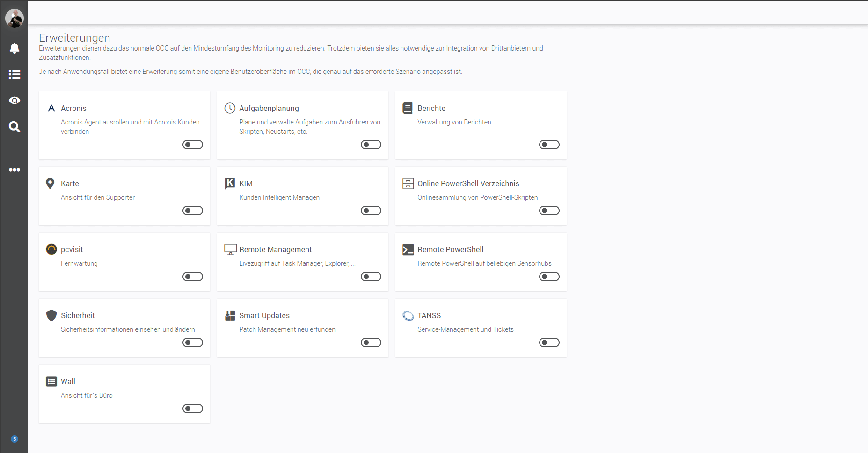The width and height of the screenshot is (868, 453).
Task: Click the Remote Management title
Action: (275, 250)
